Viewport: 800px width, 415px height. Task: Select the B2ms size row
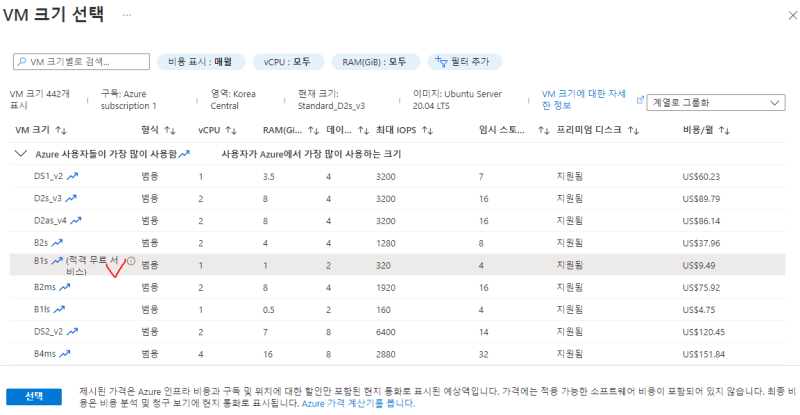tap(397, 287)
